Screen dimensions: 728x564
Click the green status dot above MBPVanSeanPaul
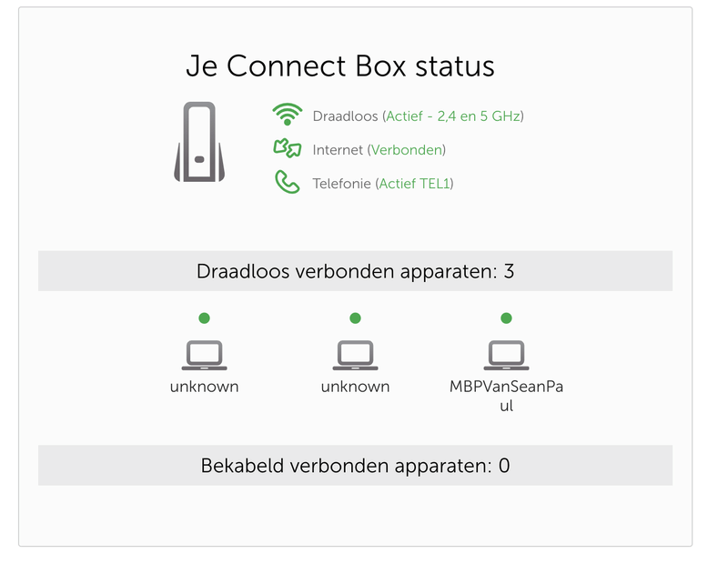(x=507, y=318)
